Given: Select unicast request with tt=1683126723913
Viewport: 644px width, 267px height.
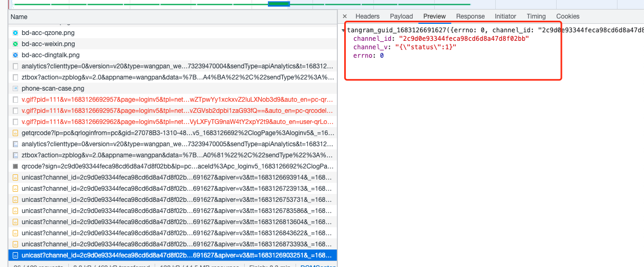Looking at the screenshot, I should pyautogui.click(x=173, y=189).
